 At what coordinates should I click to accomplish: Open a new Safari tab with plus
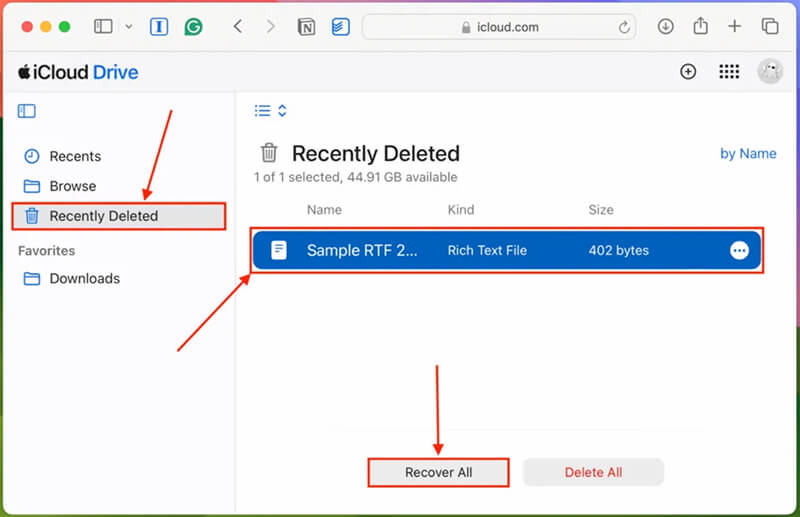pos(734,26)
